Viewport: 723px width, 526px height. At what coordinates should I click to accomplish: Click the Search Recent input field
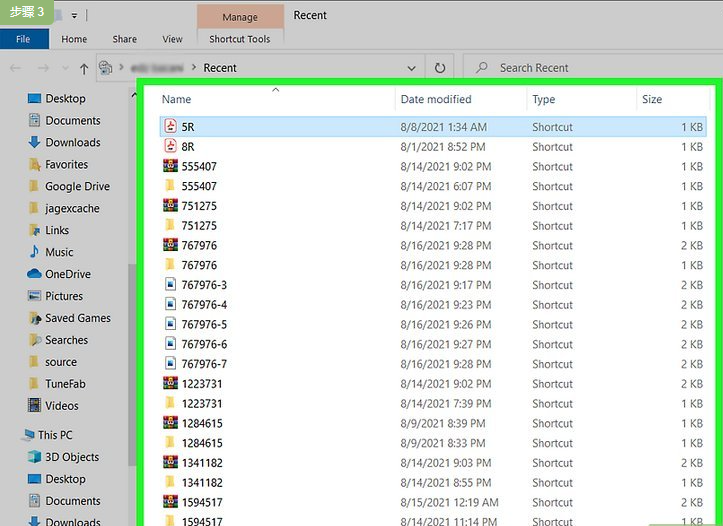[595, 68]
